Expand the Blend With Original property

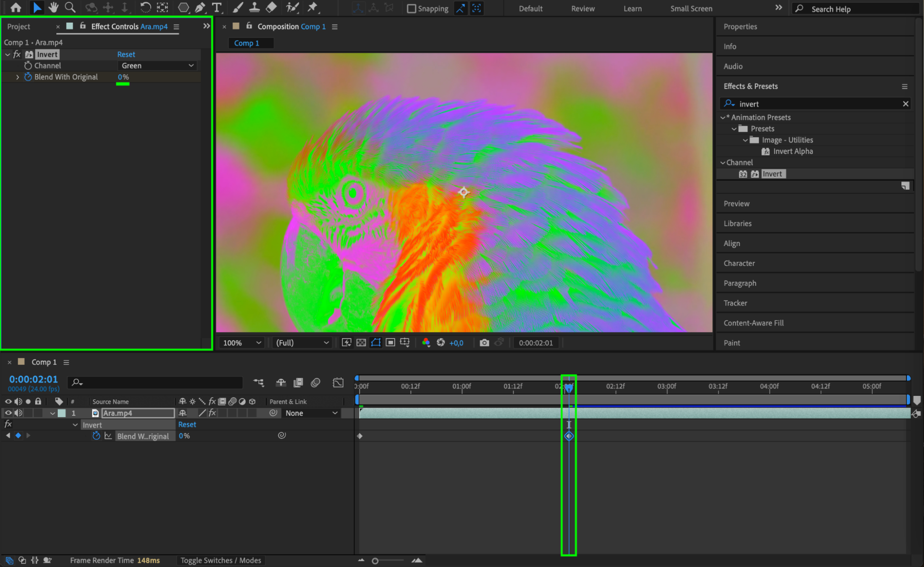coord(18,77)
